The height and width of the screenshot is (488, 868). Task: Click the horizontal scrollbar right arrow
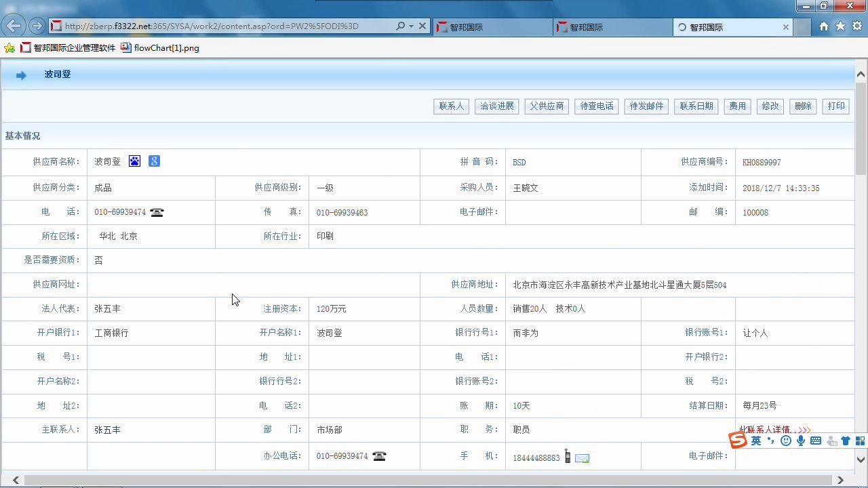840,481
